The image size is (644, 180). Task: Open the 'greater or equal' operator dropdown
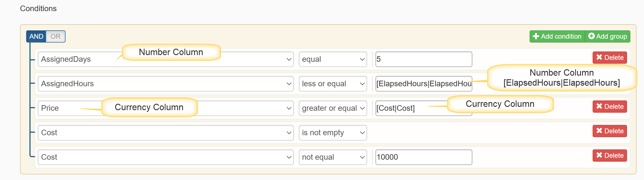pos(333,108)
